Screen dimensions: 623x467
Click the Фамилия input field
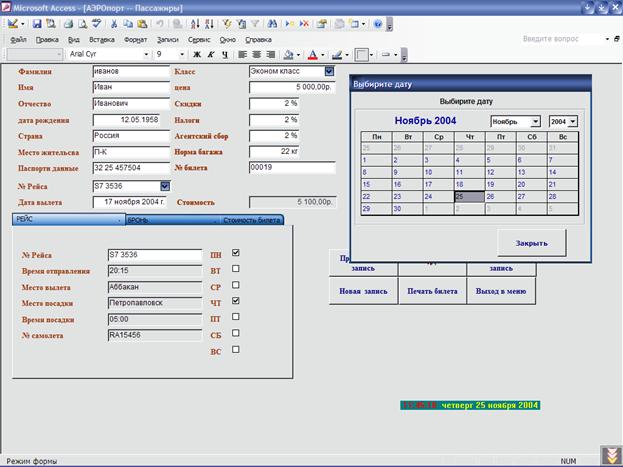click(x=130, y=72)
